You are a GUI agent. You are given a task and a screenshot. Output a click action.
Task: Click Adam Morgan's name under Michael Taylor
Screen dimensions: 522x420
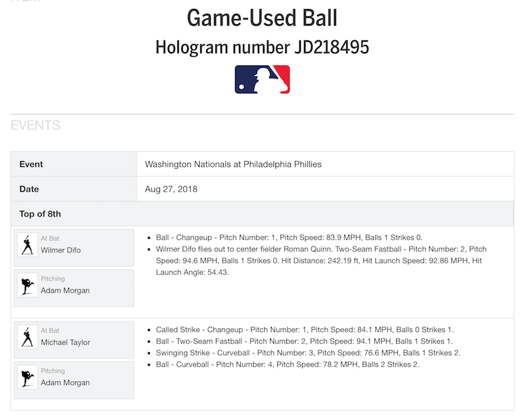click(65, 383)
